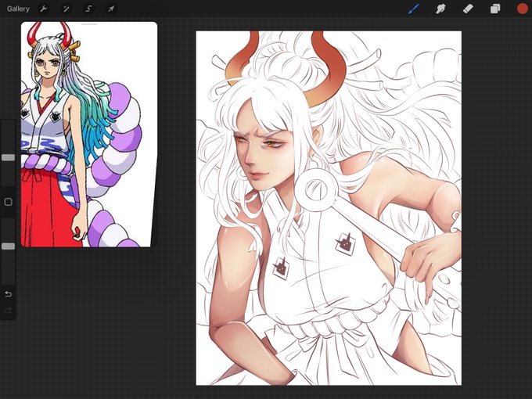Screen dimensions: 532x399
Task: Open the Layers panel
Action: click(495, 9)
